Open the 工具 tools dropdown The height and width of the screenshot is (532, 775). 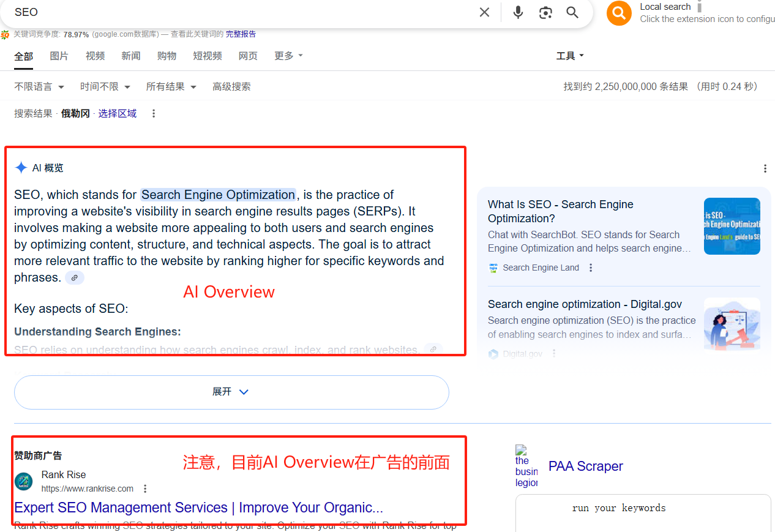(x=570, y=56)
